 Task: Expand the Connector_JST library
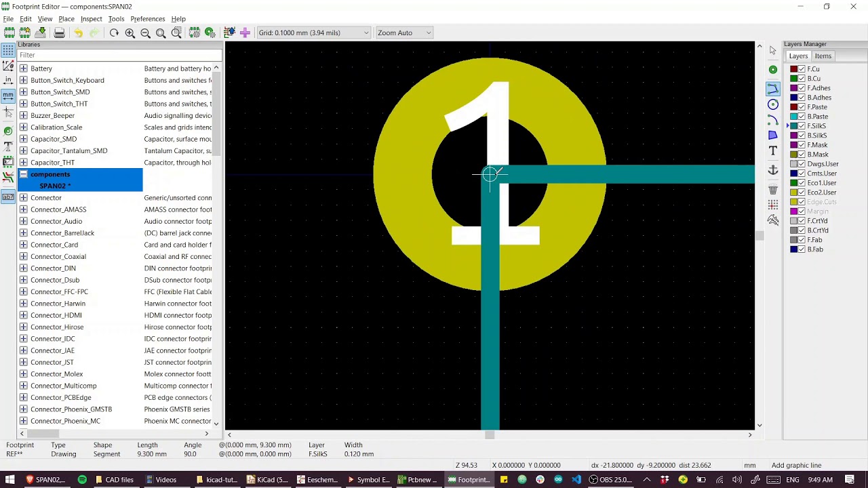point(24,362)
